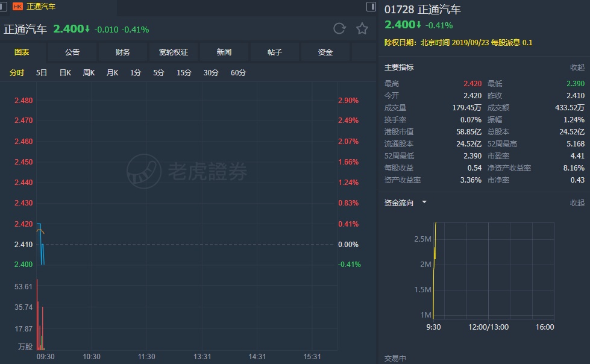
Task: Open the 新闻 tab
Action: tap(224, 52)
